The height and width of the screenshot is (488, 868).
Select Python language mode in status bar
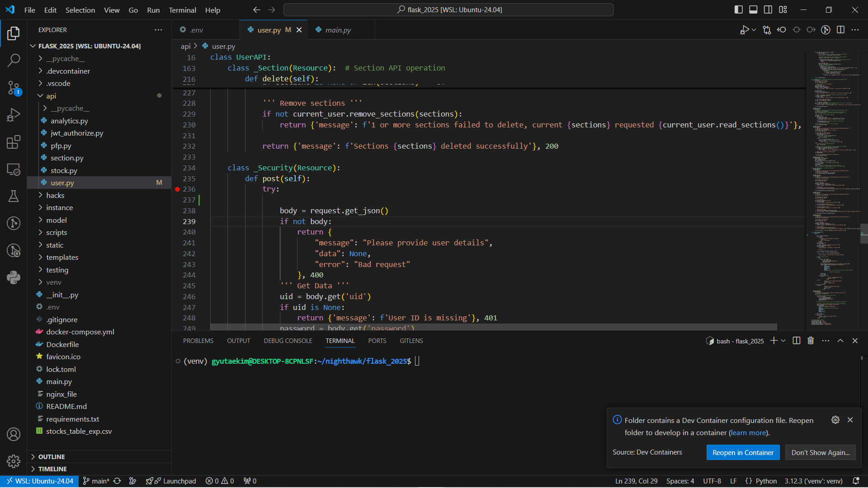(766, 481)
